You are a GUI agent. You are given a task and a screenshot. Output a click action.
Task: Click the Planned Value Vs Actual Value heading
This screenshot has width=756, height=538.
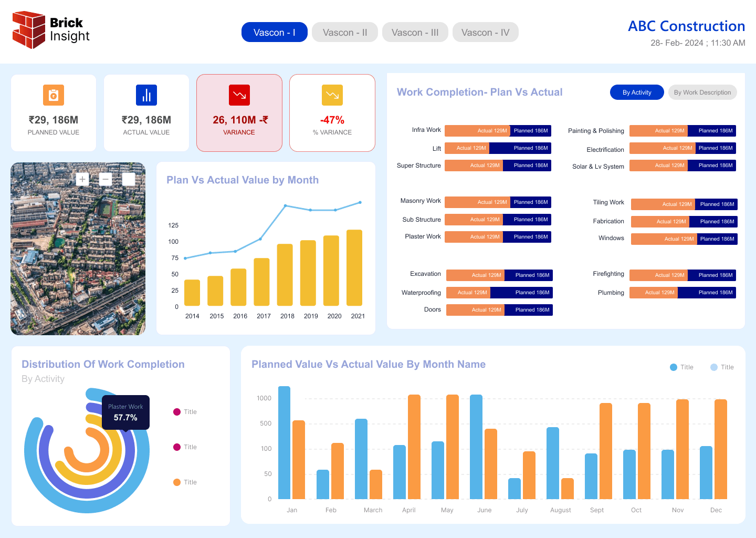tap(369, 364)
